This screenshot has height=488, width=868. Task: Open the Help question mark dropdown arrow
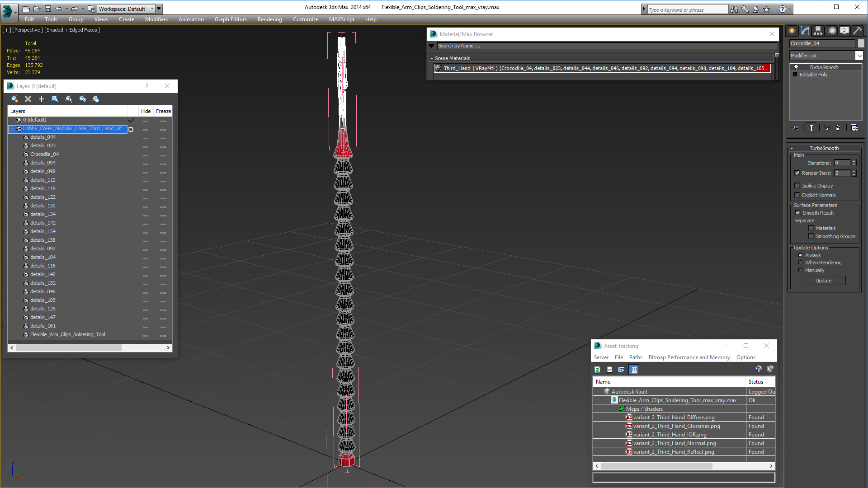pos(790,9)
